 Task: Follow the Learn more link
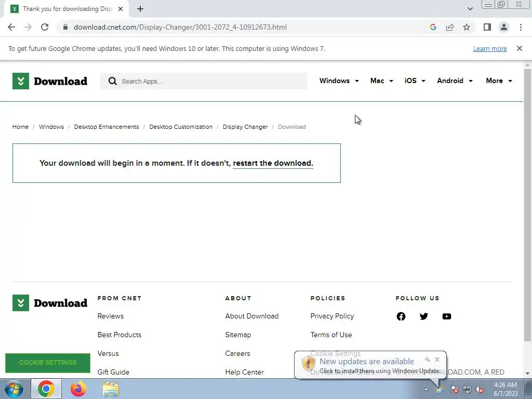pos(490,48)
